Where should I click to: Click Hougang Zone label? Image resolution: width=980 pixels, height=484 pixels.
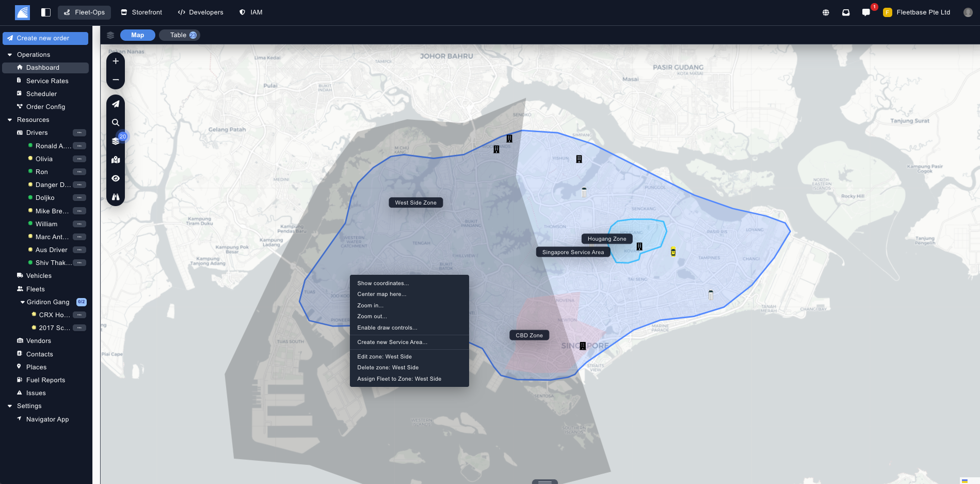pyautogui.click(x=607, y=239)
